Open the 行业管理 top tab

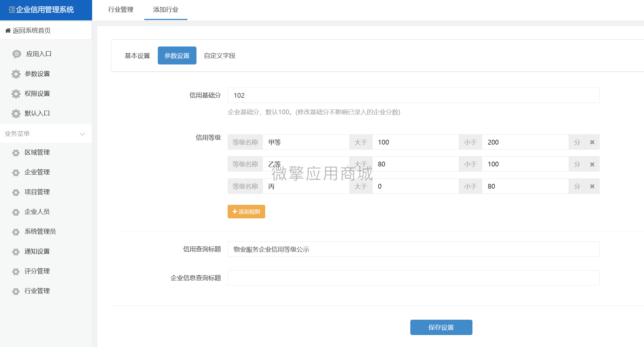(121, 10)
